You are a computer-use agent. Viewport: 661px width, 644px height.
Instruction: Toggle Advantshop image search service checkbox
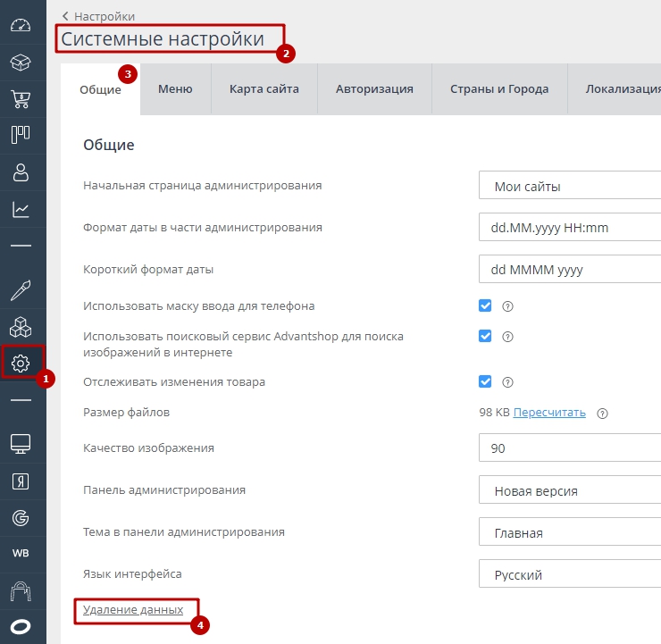coord(485,337)
